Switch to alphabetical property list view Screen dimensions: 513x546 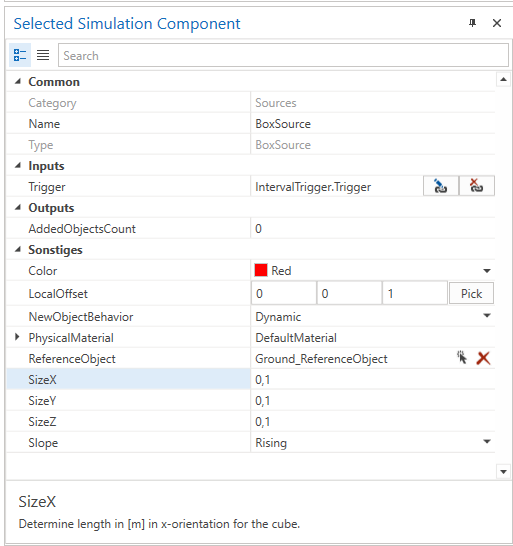(x=43, y=55)
